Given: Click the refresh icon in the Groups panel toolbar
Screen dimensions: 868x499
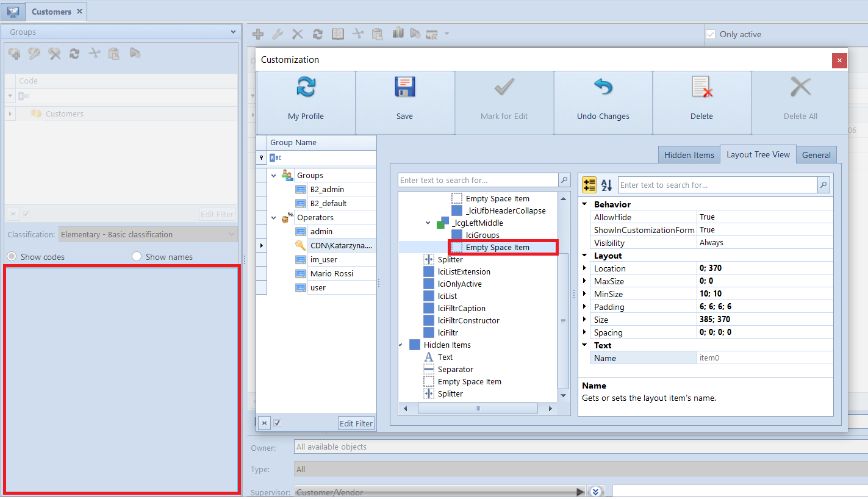Looking at the screenshot, I should [x=74, y=54].
